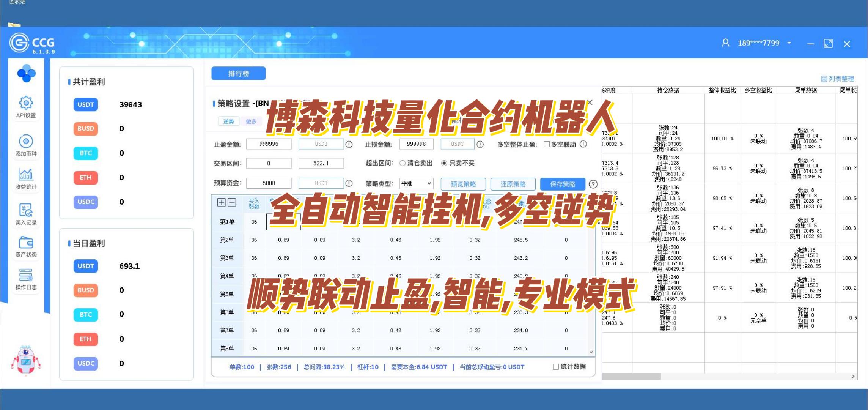The image size is (868, 410).
Task: Click the minus icon above order table
Action: pos(232,202)
